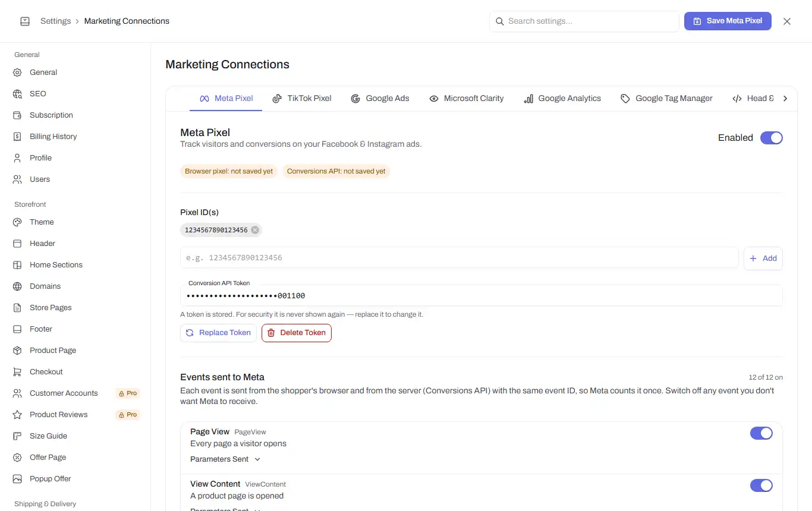This screenshot has height=511, width=812.
Task: Focus the Search settings field
Action: pos(584,21)
